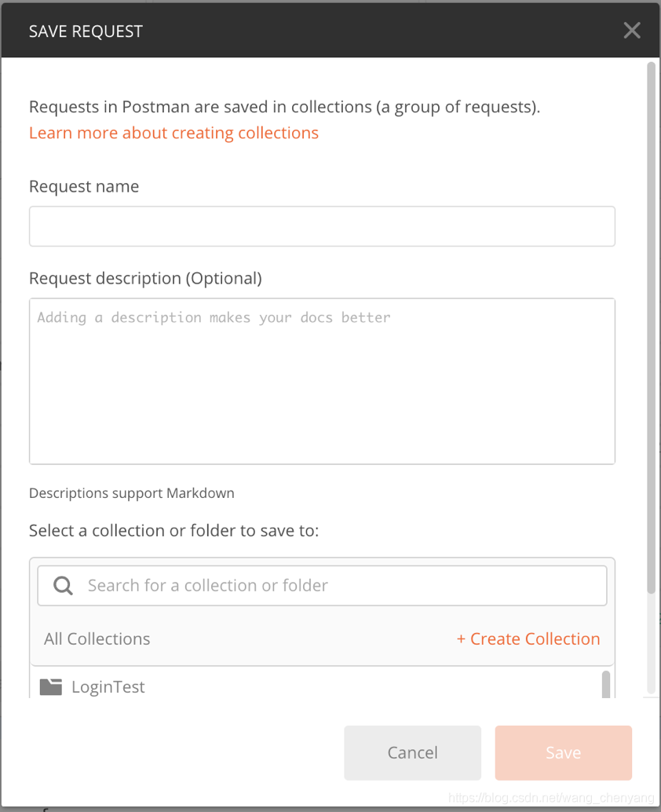Click + Create Collection
Viewport: 661px width, 812px height.
(x=528, y=639)
